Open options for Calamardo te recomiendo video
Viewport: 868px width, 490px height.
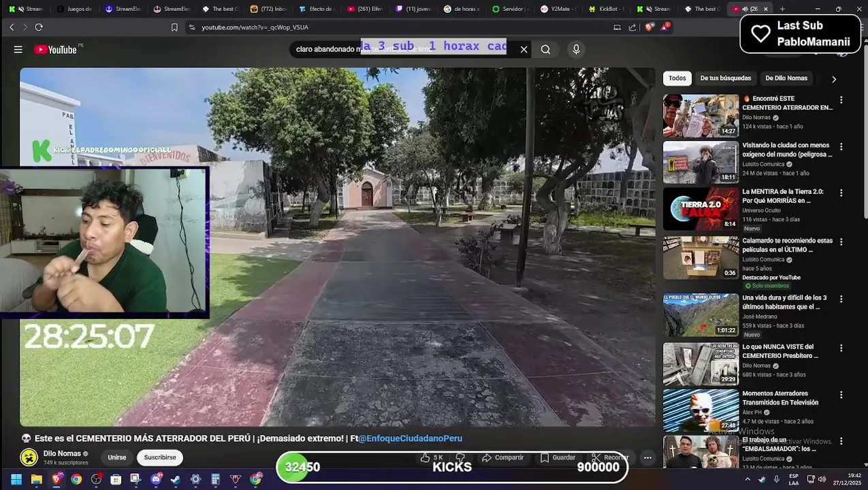point(841,242)
